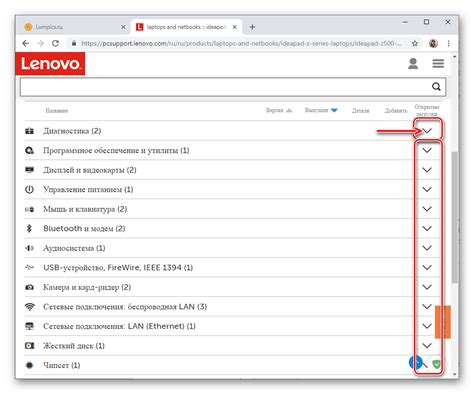
Task: Click the Программное обеспечение и утилиты icon
Action: point(29,150)
